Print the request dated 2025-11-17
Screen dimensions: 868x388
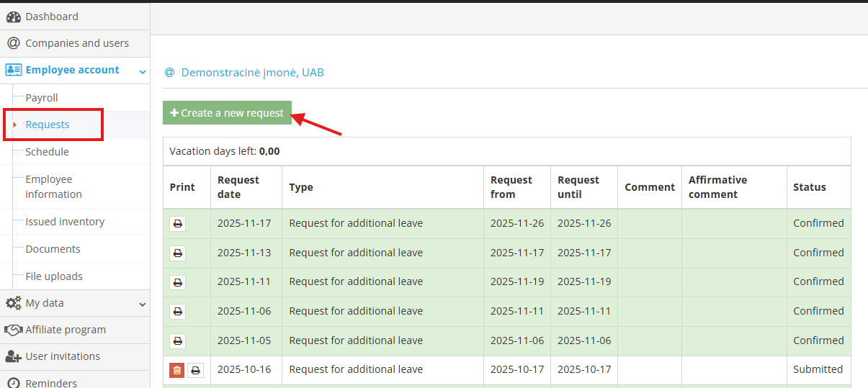pyautogui.click(x=178, y=224)
